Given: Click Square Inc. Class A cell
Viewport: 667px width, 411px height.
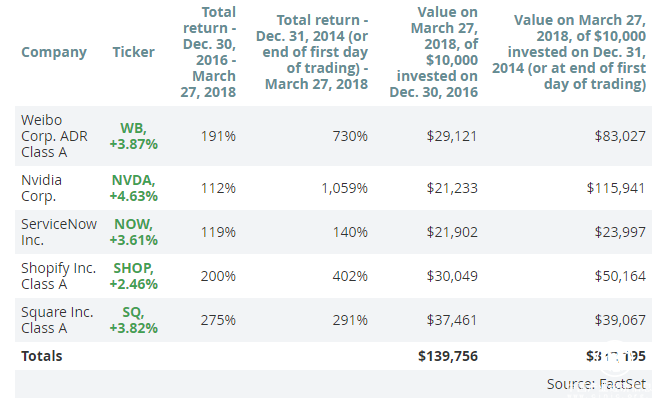Looking at the screenshot, I should tap(54, 319).
